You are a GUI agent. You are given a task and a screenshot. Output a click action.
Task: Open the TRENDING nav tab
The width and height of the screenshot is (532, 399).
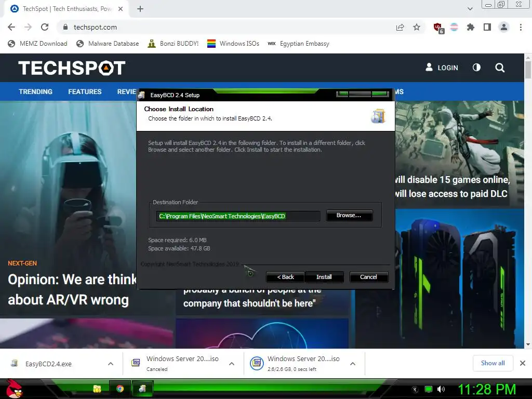[x=36, y=91]
